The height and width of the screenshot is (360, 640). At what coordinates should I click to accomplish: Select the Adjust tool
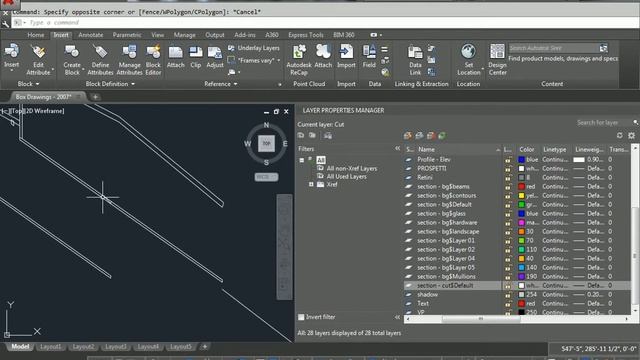[x=215, y=56]
